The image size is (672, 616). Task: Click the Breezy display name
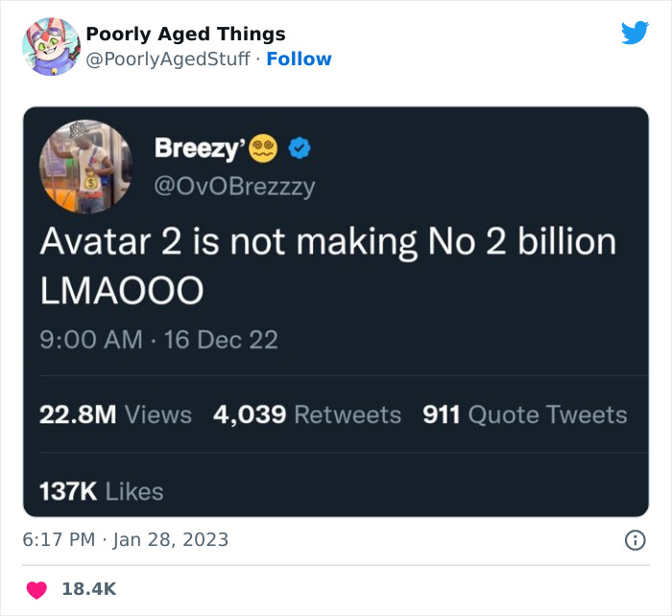[x=198, y=149]
